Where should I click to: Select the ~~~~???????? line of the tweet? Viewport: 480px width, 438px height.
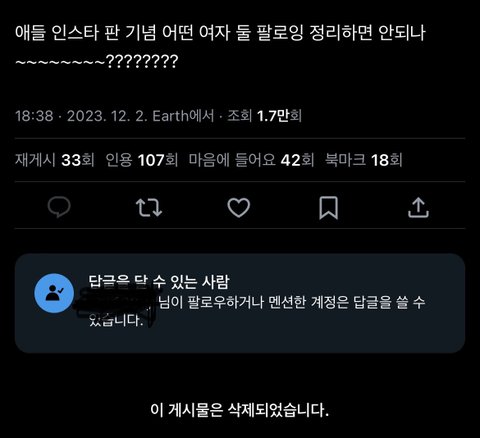point(97,62)
